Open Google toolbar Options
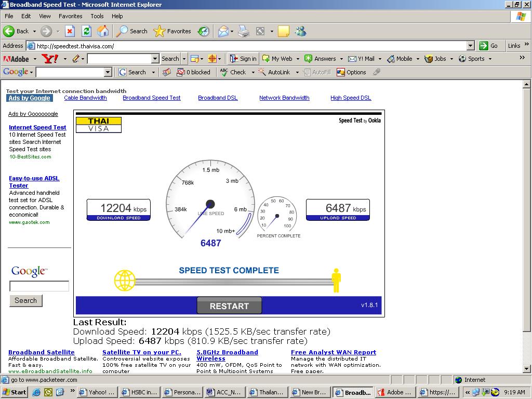This screenshot has width=532, height=399. click(x=351, y=72)
